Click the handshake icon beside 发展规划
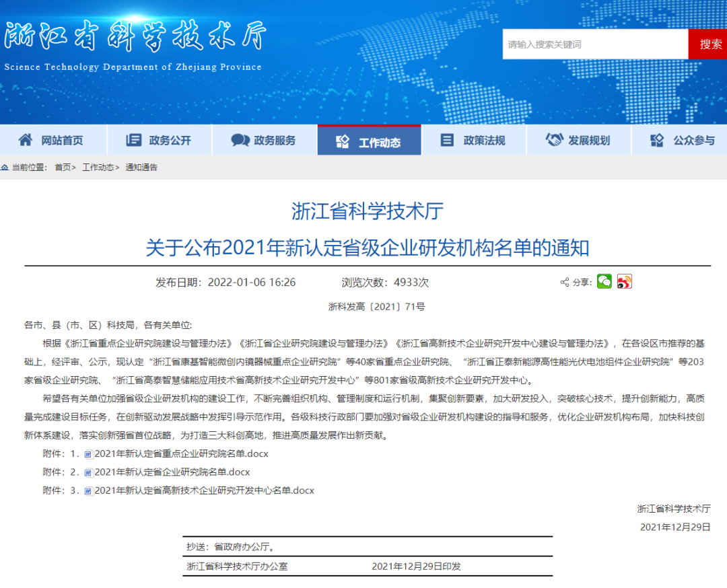 (554, 139)
